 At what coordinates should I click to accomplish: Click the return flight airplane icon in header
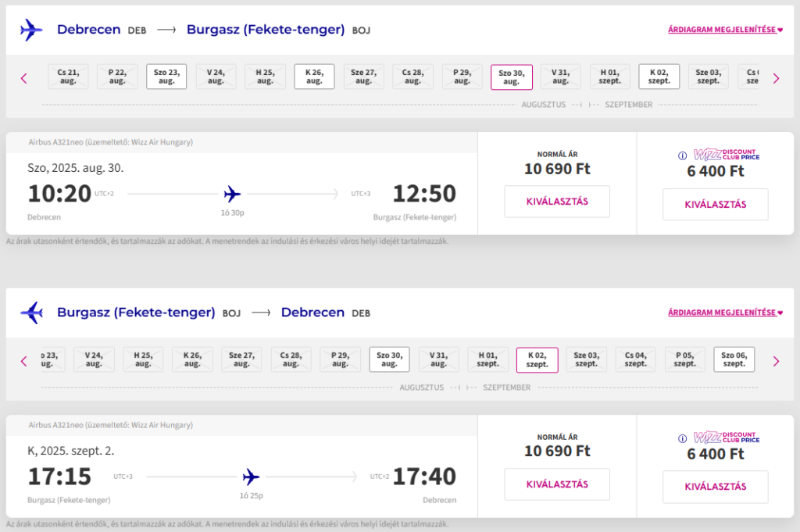31,313
